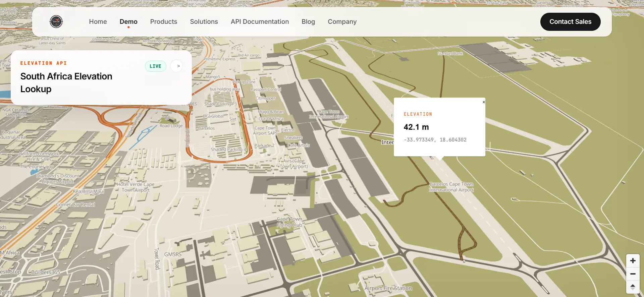Click the DGI-Global map label
Image resolution: width=644 pixels, height=297 pixels.
click(213, 116)
